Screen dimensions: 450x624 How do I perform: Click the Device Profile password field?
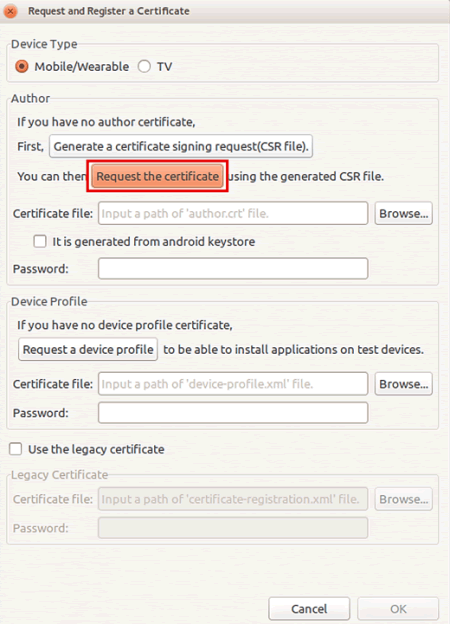233,413
